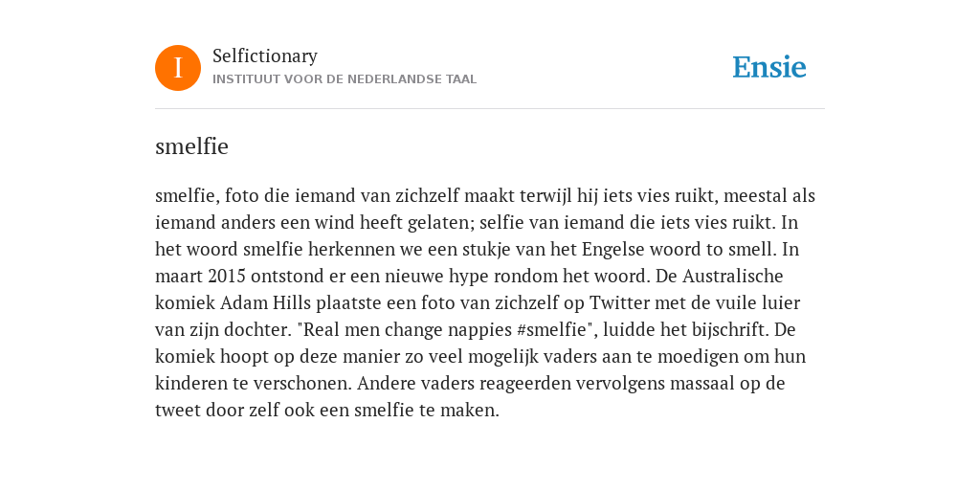Screen dimensions: 980x490
Task: Open Instituut voor de Nederlandse Taal link
Action: 345,79
